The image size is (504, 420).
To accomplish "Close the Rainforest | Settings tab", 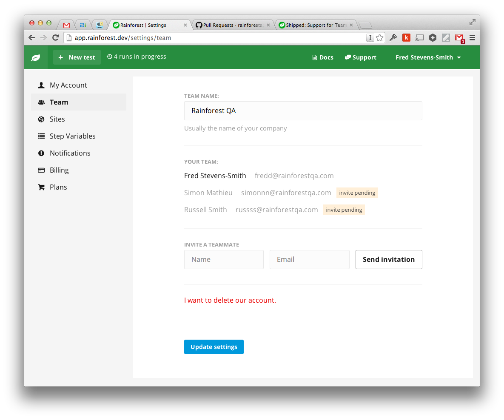I will pyautogui.click(x=185, y=25).
